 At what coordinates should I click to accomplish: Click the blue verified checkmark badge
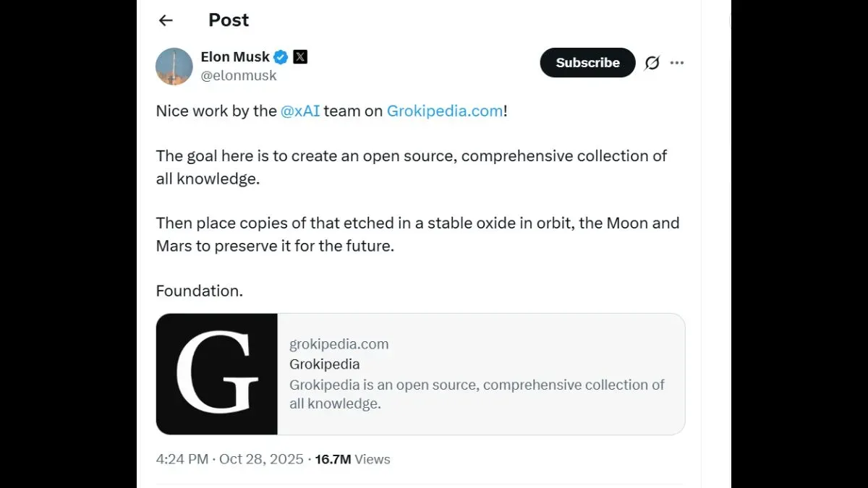pyautogui.click(x=281, y=57)
